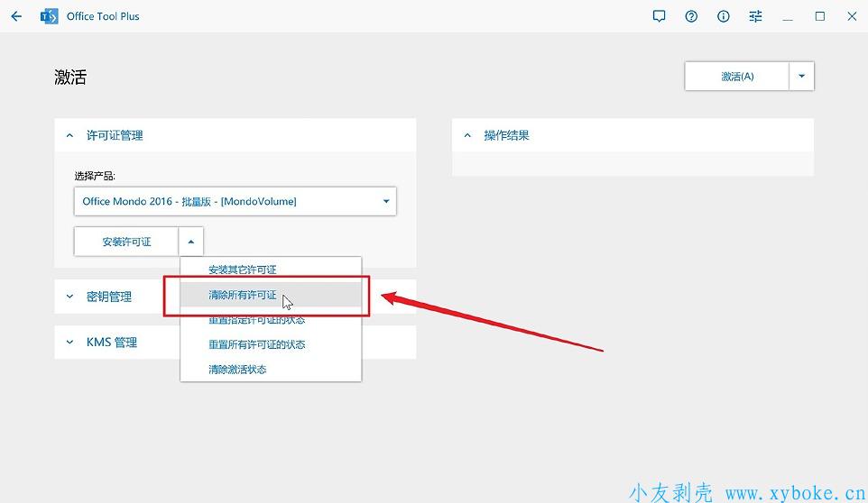Click the info about icon
The height and width of the screenshot is (503, 868).
pos(724,16)
